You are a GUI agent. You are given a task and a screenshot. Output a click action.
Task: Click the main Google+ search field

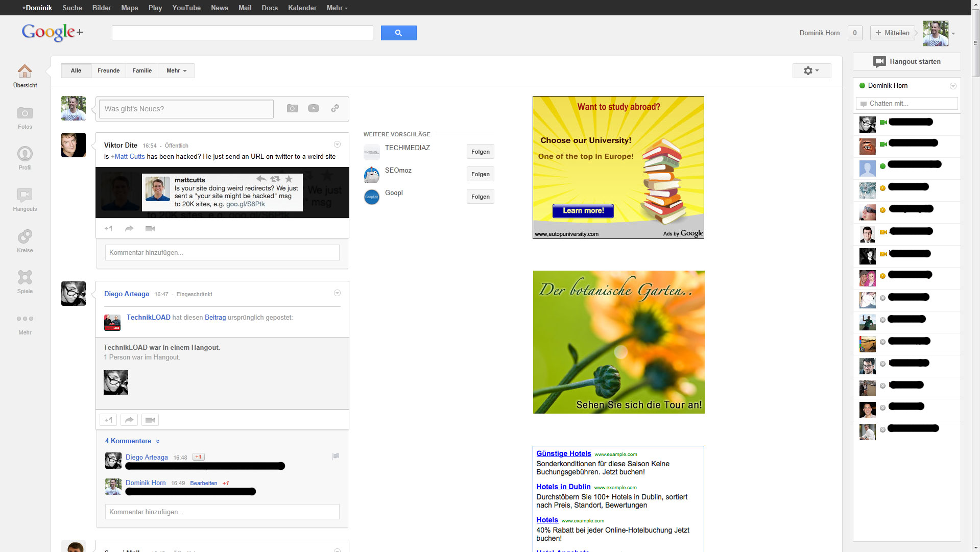[243, 33]
